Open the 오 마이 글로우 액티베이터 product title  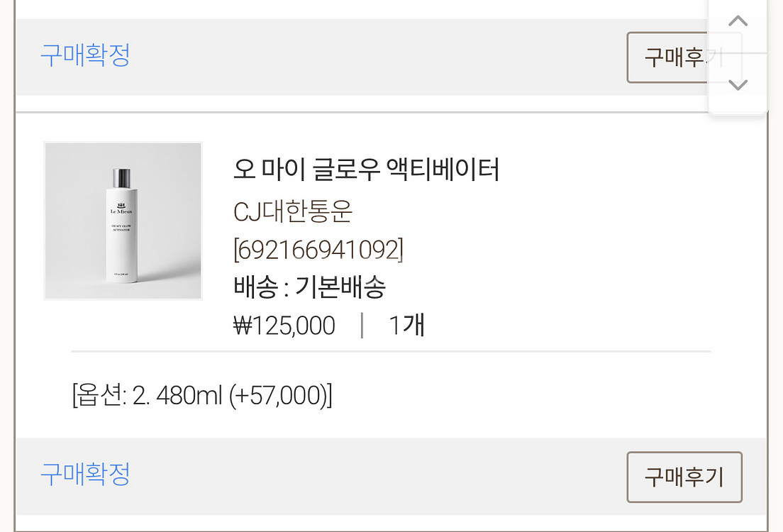pyautogui.click(x=366, y=170)
